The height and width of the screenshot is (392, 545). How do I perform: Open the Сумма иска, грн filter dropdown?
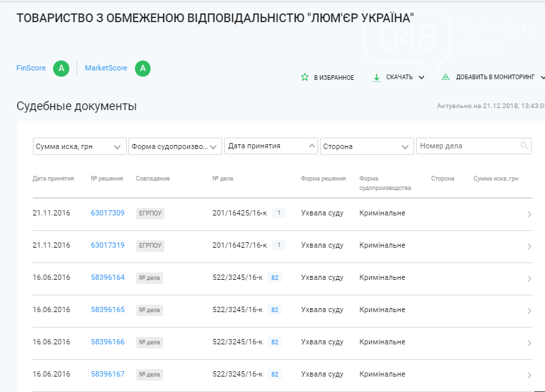click(80, 146)
